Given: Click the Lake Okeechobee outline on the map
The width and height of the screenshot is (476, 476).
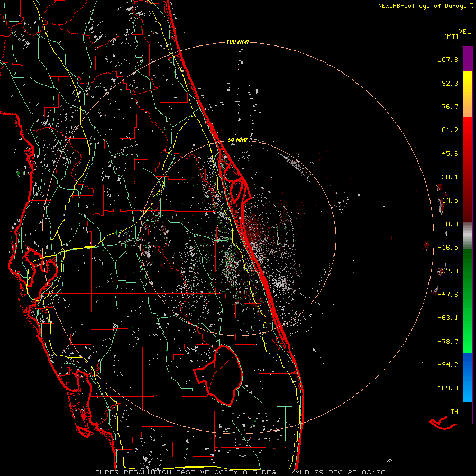Looking at the screenshot, I should click(x=218, y=376).
